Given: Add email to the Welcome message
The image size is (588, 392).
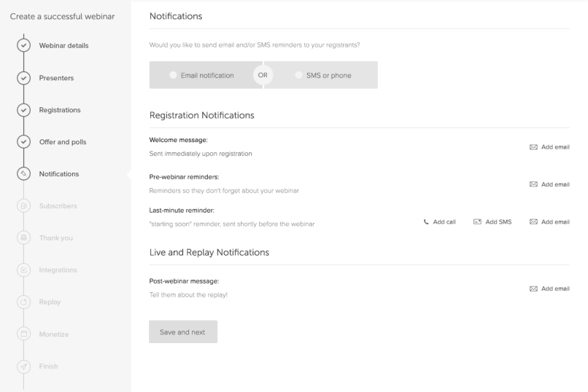Looking at the screenshot, I should (x=549, y=146).
